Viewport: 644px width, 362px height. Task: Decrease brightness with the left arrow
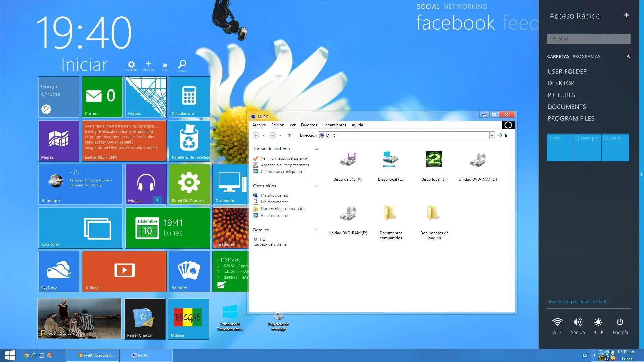595,332
